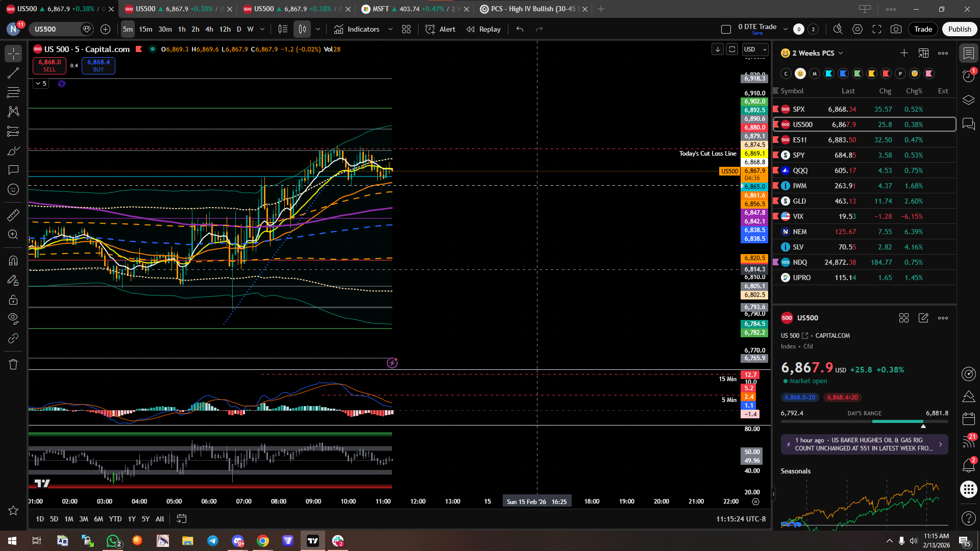Select the 15m timeframe
Viewport: 980px width, 551px height.
click(145, 29)
